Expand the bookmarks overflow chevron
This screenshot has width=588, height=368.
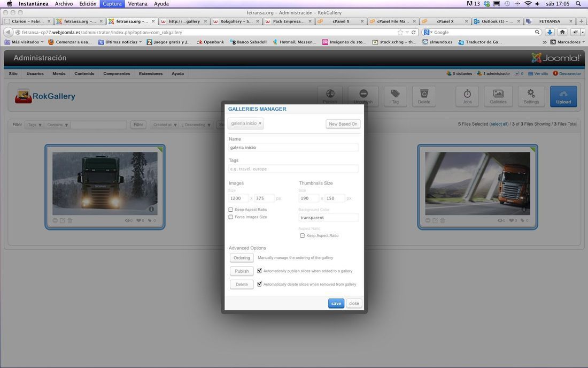(x=545, y=42)
